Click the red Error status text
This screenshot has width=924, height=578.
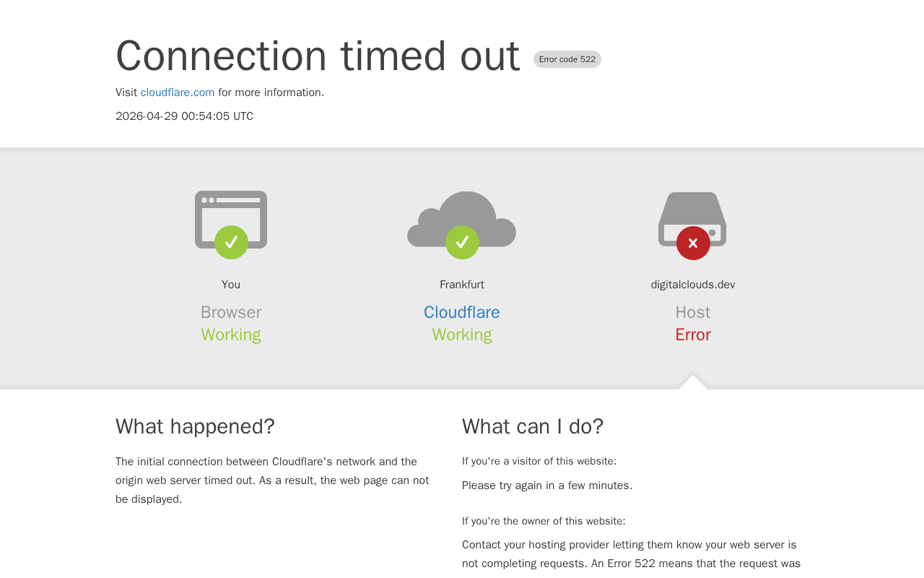693,335
